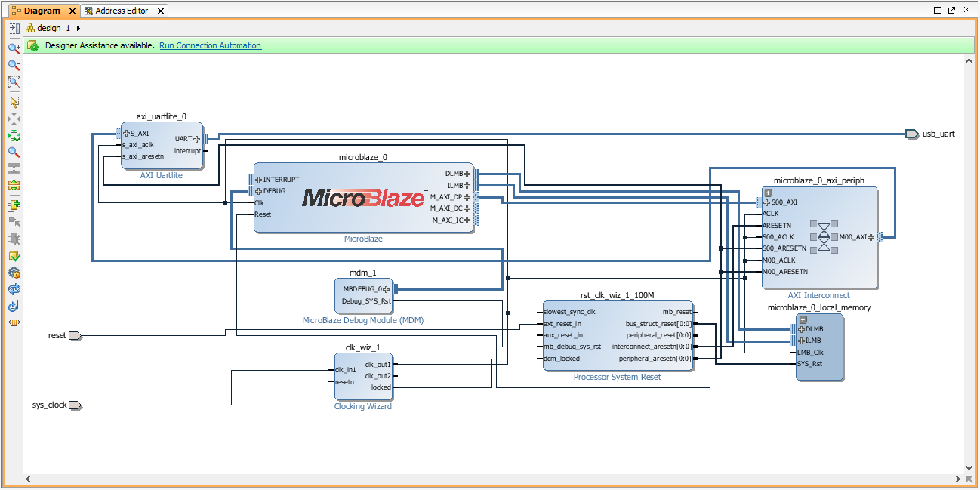
Task: Click the vertical scrollbar of the diagram
Action: [x=969, y=264]
